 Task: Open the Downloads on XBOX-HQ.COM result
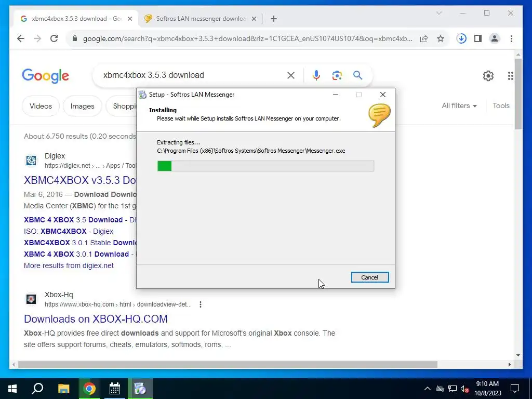96,319
